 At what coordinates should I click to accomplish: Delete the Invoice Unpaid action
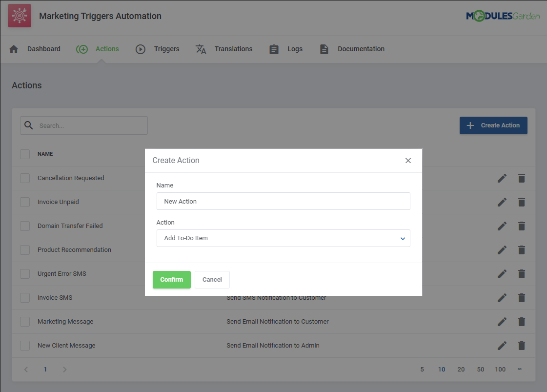[522, 202]
